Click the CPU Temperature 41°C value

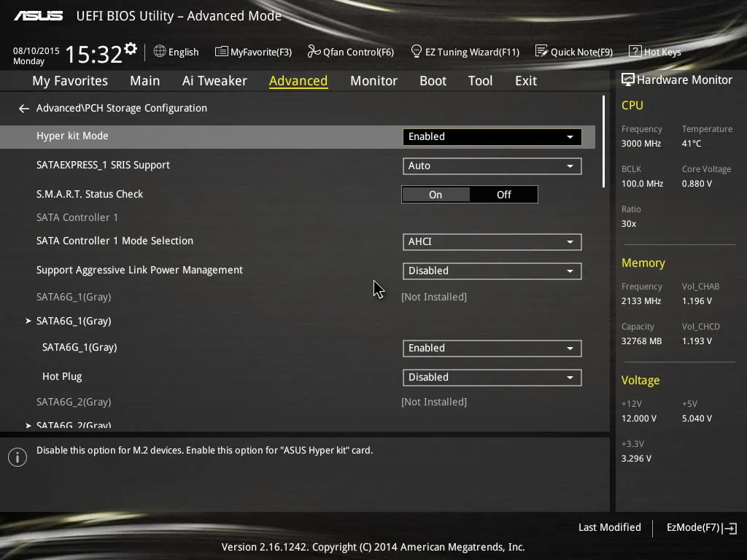coord(692,144)
